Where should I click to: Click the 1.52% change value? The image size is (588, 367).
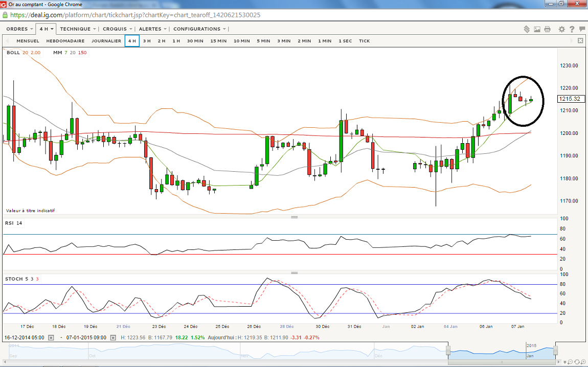[198, 338]
